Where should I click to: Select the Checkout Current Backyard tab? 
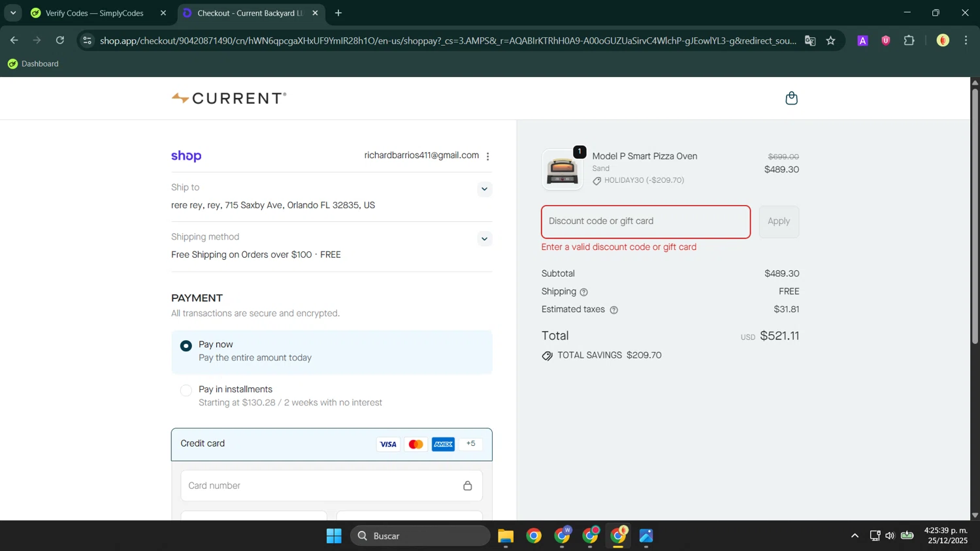(x=250, y=13)
